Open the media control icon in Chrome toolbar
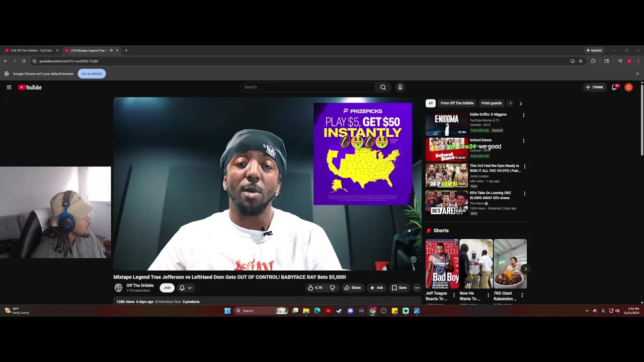Viewport: 644px width, 362px height. pyautogui.click(x=620, y=61)
